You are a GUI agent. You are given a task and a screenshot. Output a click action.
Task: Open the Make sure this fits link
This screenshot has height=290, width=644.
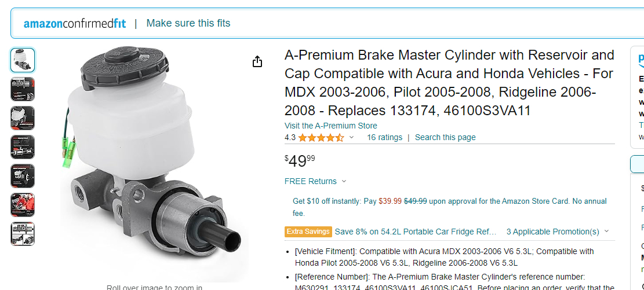[188, 24]
